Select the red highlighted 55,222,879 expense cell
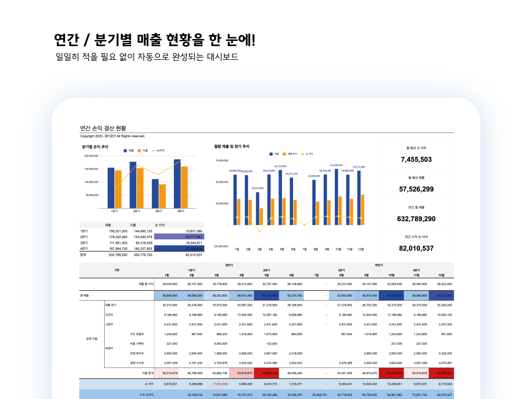This screenshot has height=399, width=532. point(394,373)
